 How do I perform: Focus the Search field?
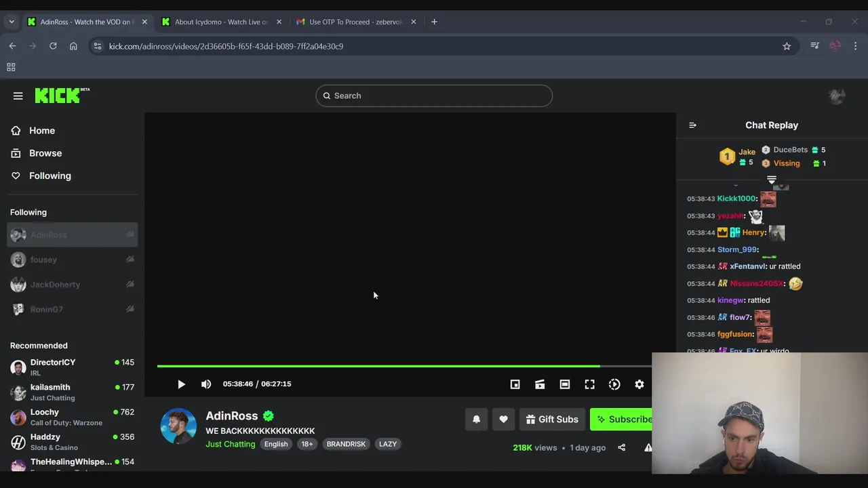pos(434,96)
